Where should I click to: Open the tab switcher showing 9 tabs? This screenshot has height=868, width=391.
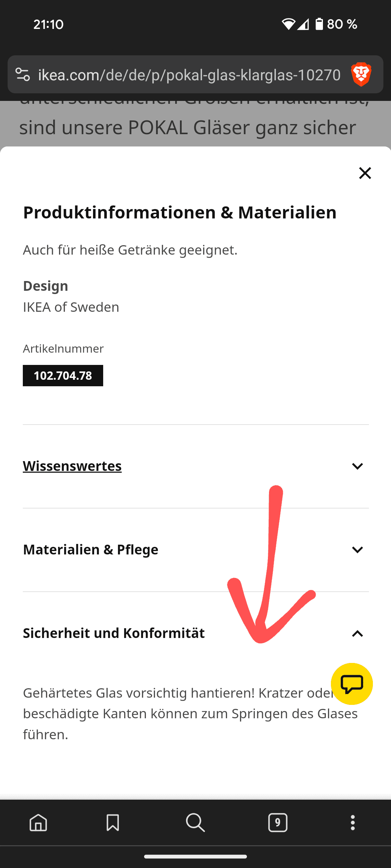click(278, 823)
